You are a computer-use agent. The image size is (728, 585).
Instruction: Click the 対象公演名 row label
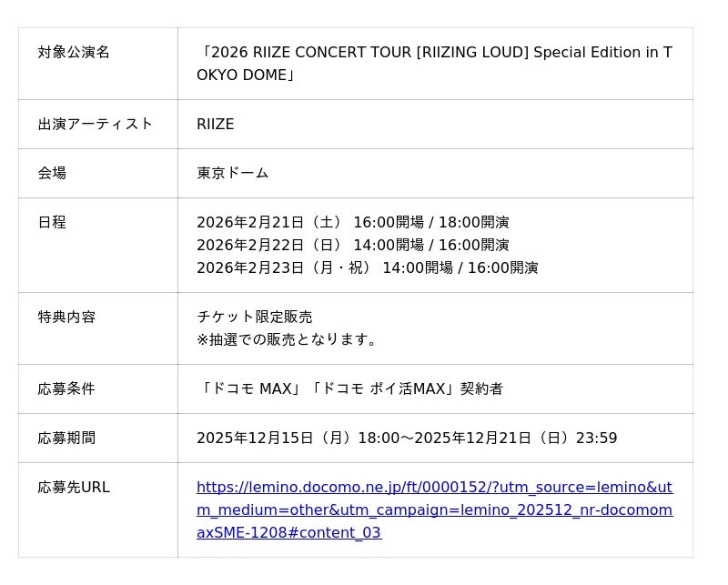pyautogui.click(x=74, y=52)
